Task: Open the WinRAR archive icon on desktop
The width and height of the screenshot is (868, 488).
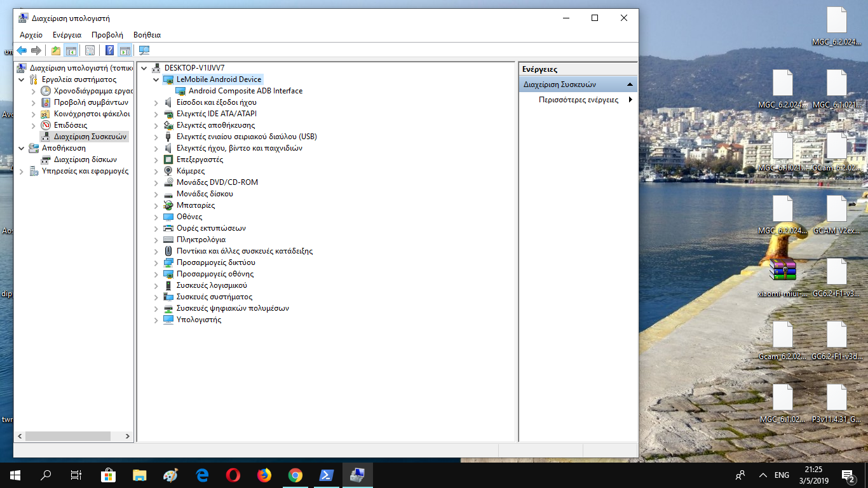Action: (782, 270)
